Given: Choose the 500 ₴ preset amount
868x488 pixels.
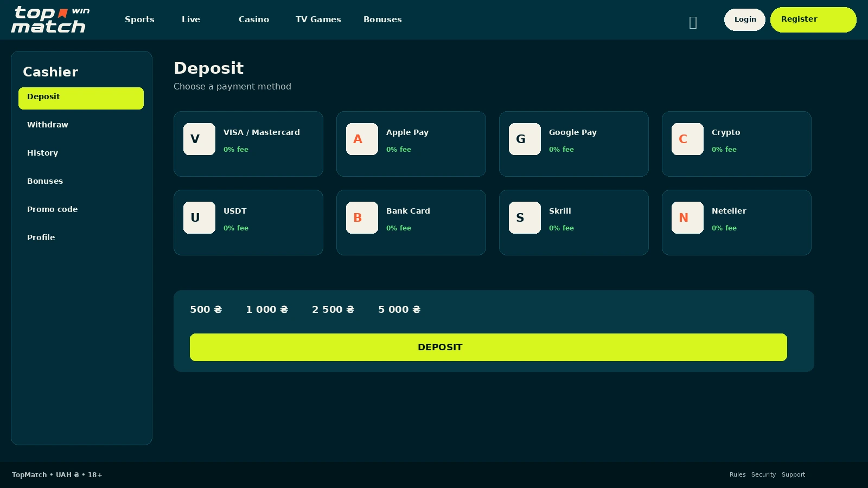Looking at the screenshot, I should (x=206, y=309).
